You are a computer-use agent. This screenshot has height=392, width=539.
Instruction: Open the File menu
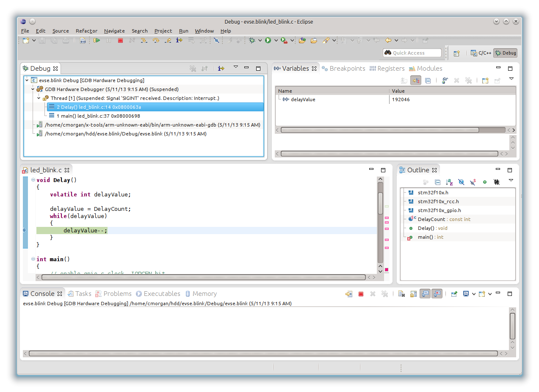[x=25, y=31]
